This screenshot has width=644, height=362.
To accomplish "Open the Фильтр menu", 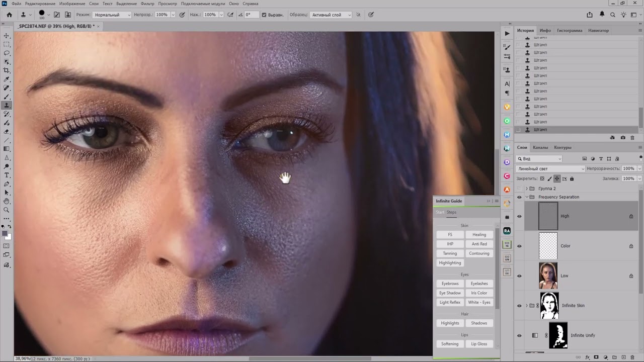I will pyautogui.click(x=147, y=4).
